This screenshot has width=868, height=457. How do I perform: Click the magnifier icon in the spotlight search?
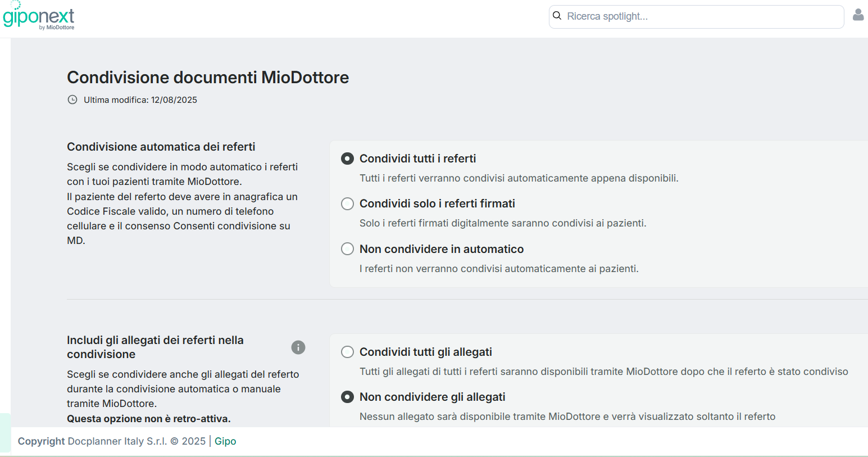[x=557, y=16]
